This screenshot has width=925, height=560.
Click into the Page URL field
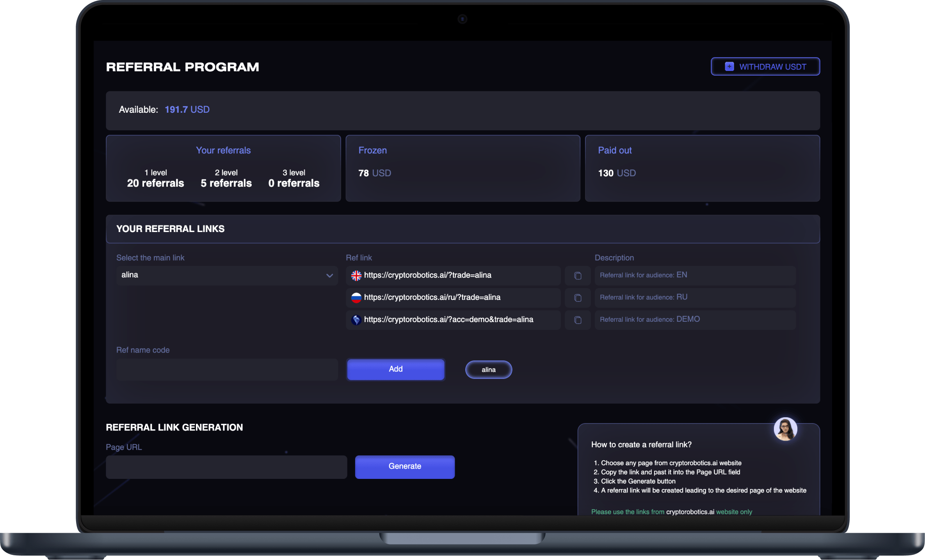tap(226, 467)
